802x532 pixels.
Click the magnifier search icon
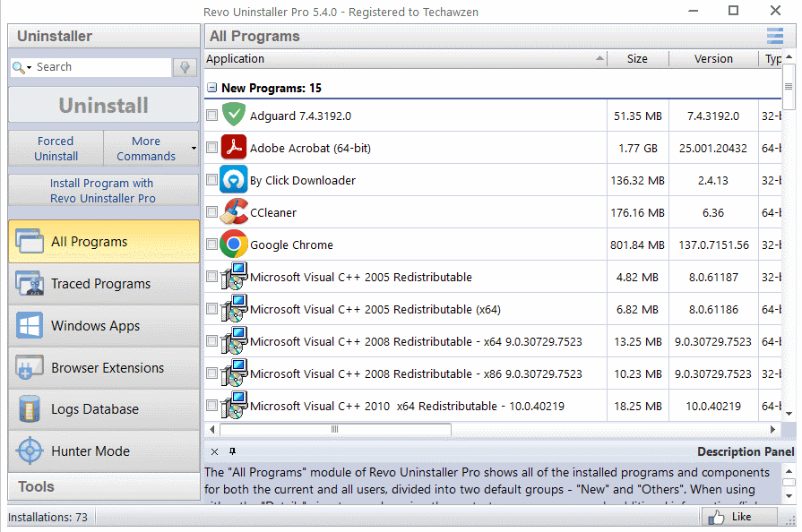[x=18, y=67]
